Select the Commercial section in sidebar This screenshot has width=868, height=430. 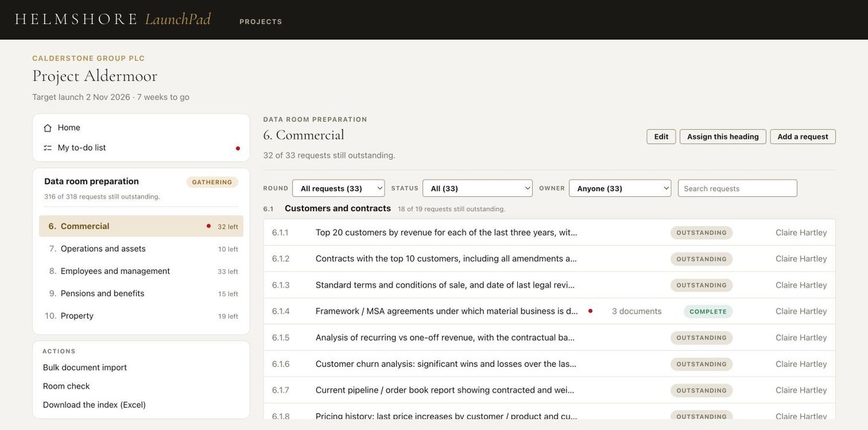pyautogui.click(x=141, y=226)
